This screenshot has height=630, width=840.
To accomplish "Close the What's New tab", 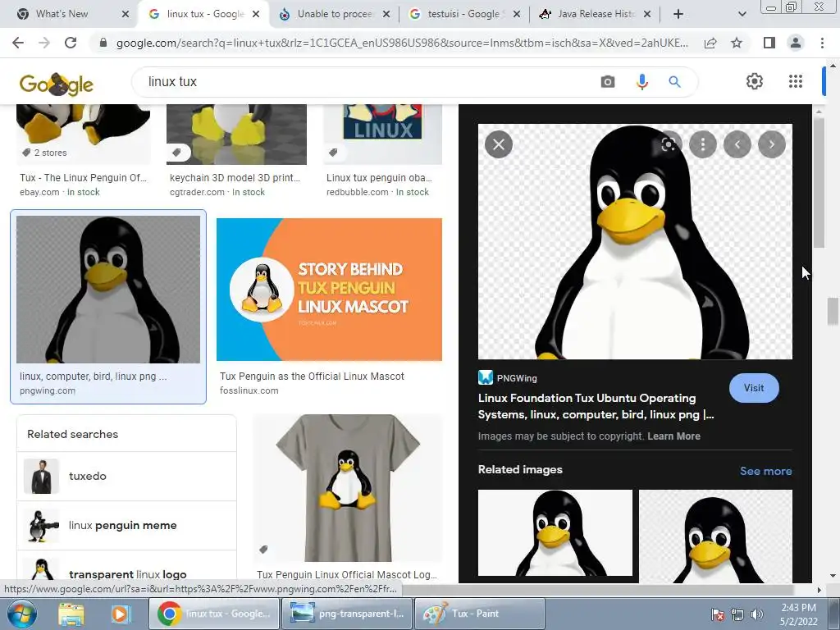I will pyautogui.click(x=126, y=14).
